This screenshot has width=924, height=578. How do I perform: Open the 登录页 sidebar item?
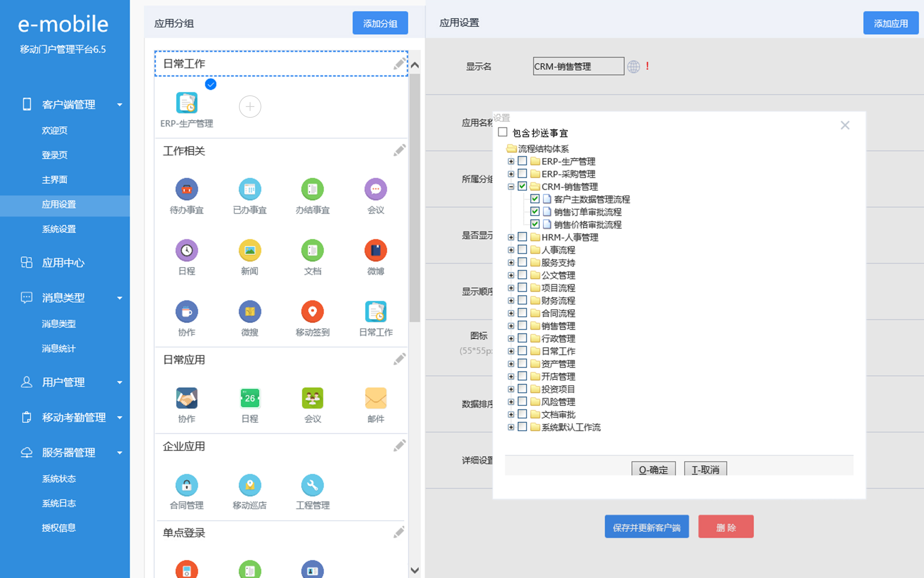[55, 155]
